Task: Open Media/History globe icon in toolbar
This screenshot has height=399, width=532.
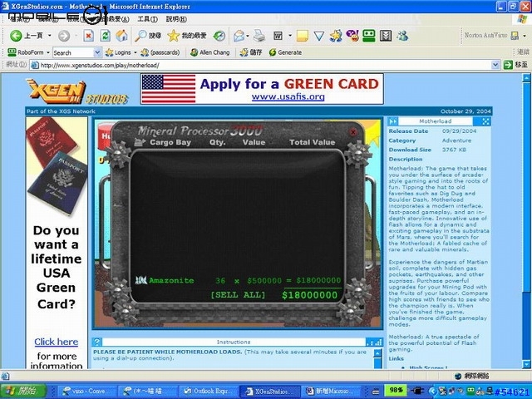Action: [x=219, y=36]
